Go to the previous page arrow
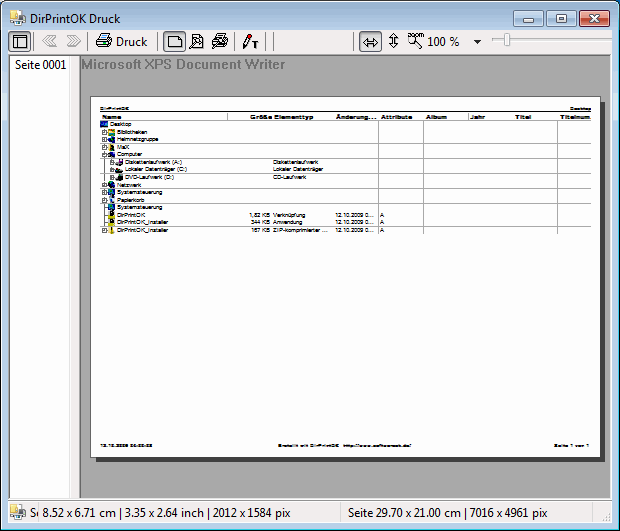The image size is (620, 531). point(49,41)
